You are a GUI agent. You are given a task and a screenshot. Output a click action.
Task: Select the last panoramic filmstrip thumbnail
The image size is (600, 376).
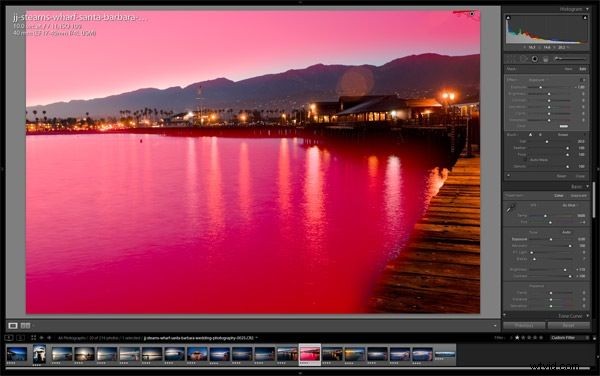(445, 354)
